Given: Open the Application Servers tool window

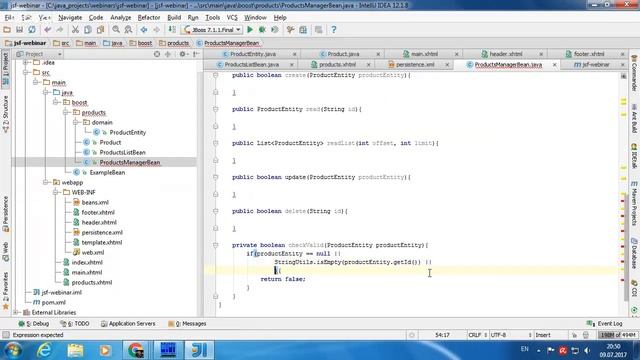Looking at the screenshot, I should (128, 324).
